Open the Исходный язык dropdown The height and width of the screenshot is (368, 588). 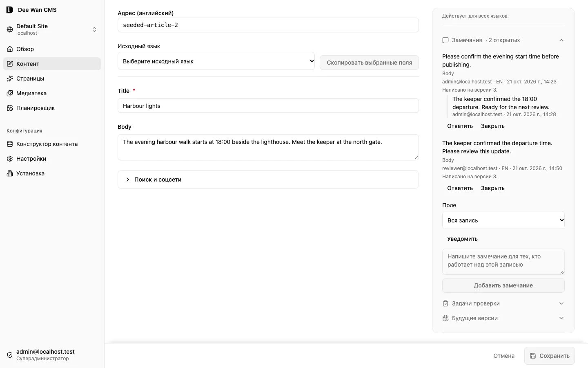coord(216,61)
